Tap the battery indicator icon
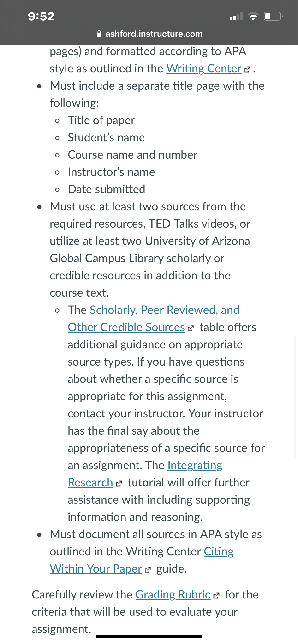The height and width of the screenshot is (644, 298). (x=273, y=16)
